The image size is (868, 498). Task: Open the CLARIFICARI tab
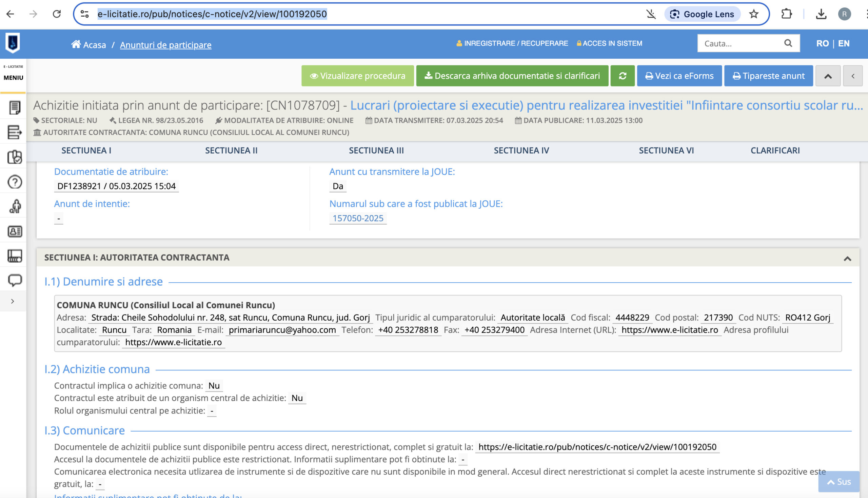click(x=775, y=151)
